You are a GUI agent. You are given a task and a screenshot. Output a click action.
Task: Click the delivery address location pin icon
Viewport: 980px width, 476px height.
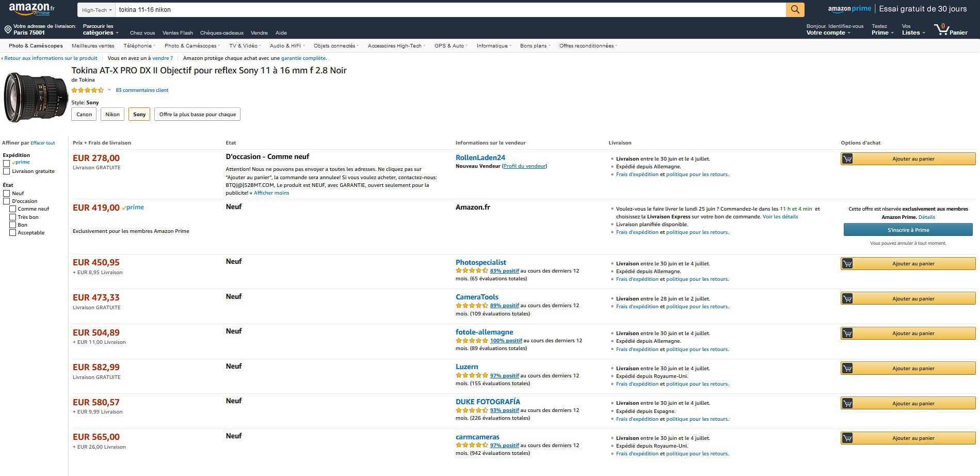(x=8, y=29)
